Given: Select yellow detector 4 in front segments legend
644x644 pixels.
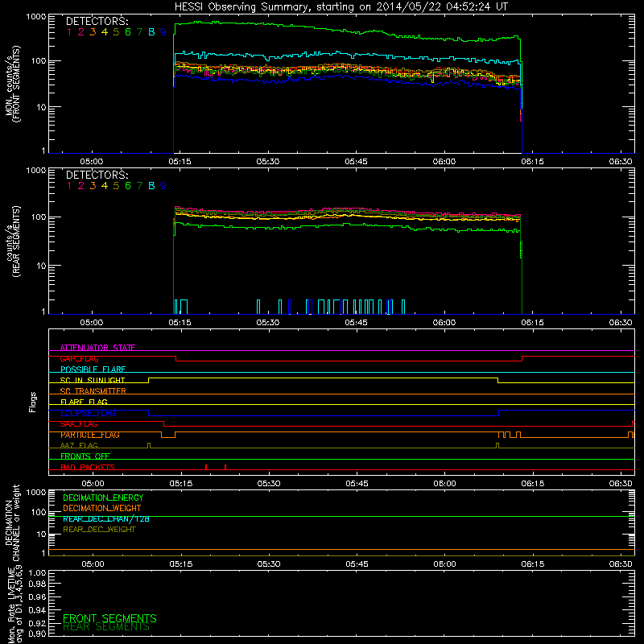Looking at the screenshot, I should coord(105,32).
